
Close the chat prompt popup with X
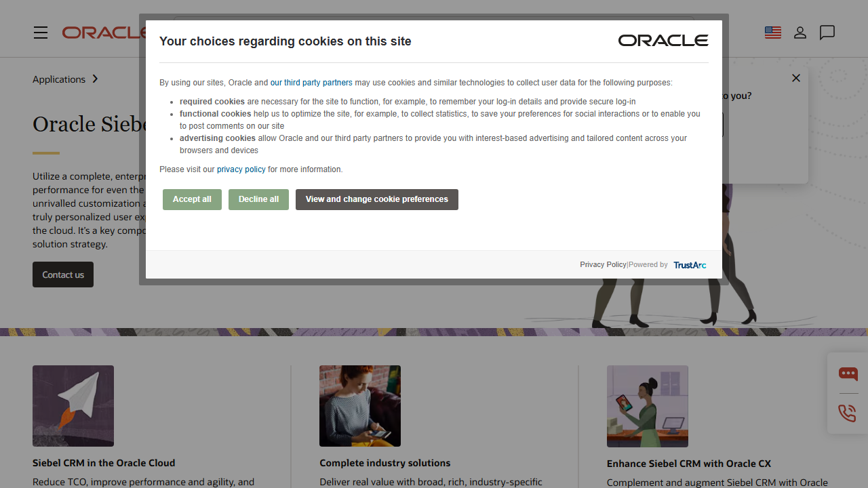click(796, 78)
